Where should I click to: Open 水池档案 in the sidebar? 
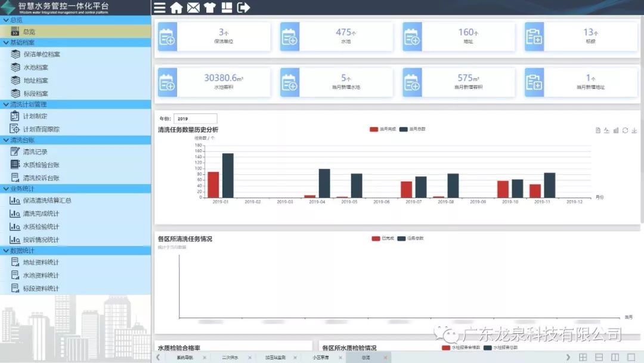[36, 67]
